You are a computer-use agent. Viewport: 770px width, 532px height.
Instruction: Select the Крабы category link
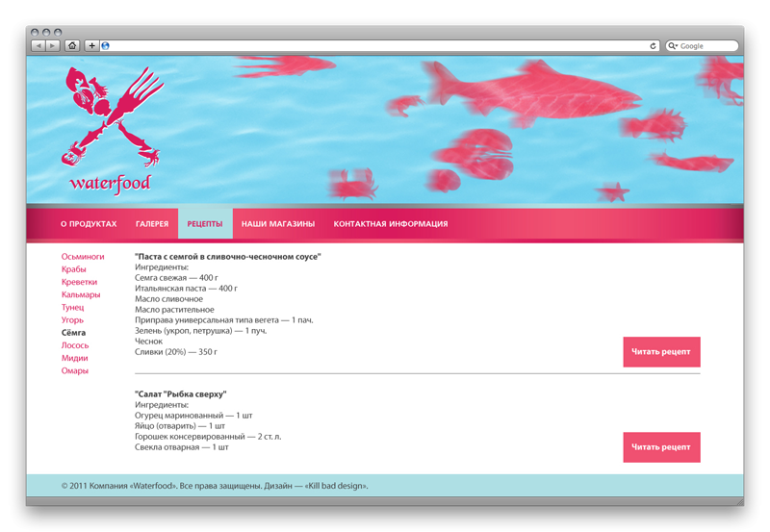(74, 269)
